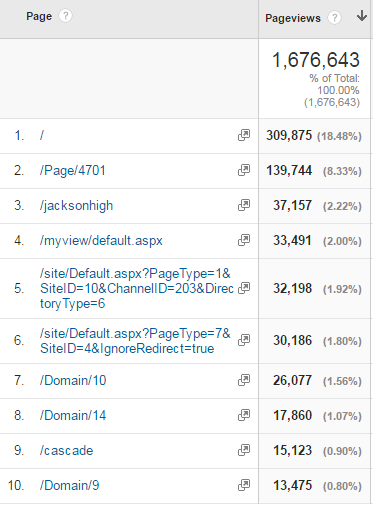This screenshot has width=373, height=505.
Task: Click external-link icon for IgnoreRedirect=true row
Action: pos(244,340)
